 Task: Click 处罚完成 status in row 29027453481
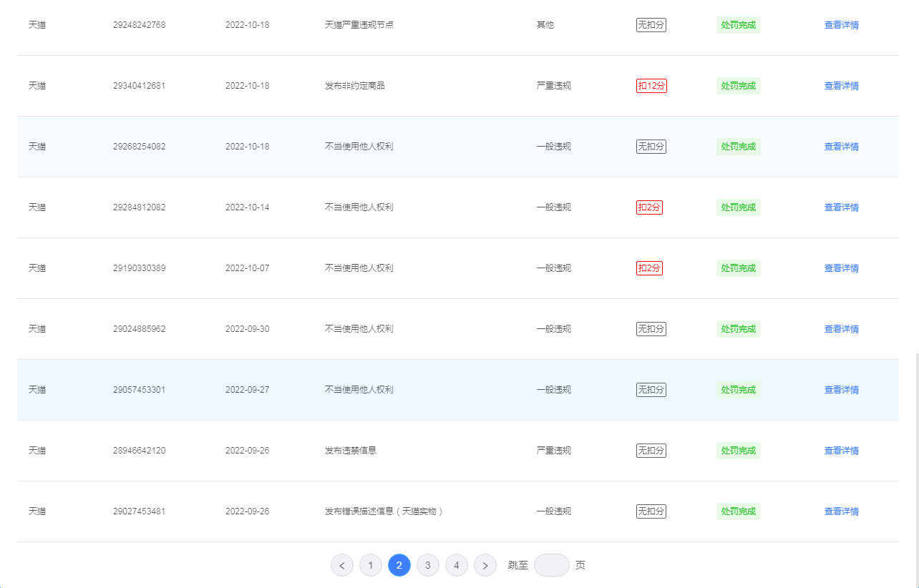coord(738,511)
